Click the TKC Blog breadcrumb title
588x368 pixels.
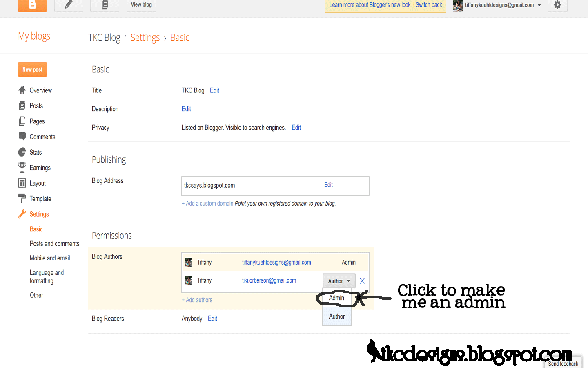[x=104, y=38]
